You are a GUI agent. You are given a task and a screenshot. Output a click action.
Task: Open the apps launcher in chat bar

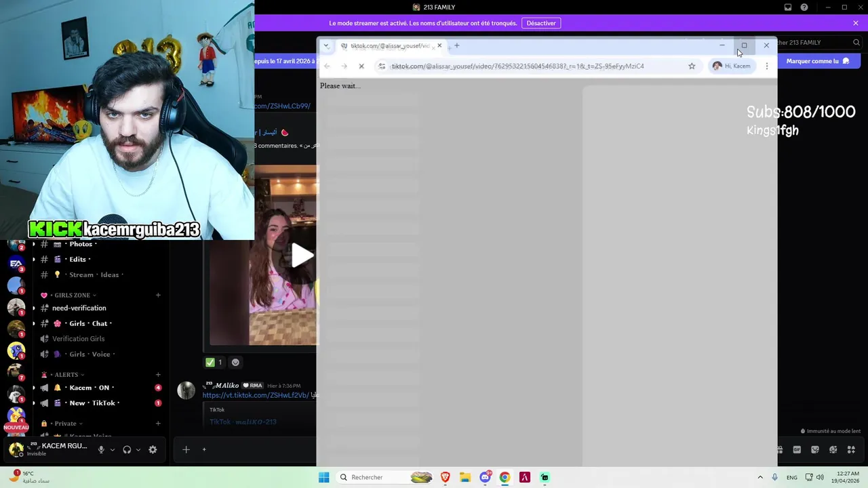pyautogui.click(x=852, y=449)
